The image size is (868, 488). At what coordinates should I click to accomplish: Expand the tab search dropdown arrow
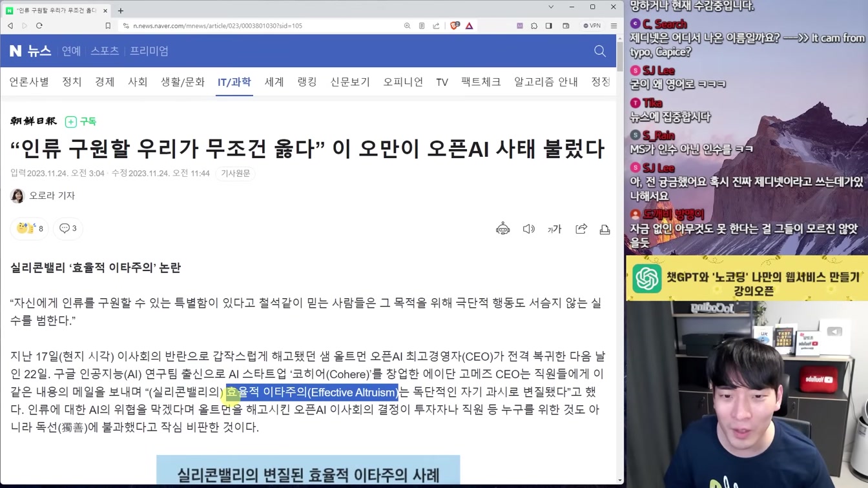551,7
